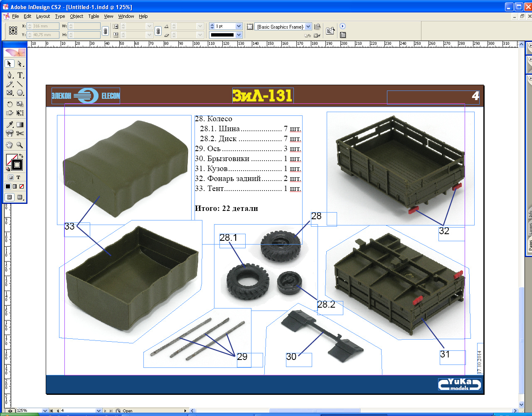Open the shear angle dropdown
The height and width of the screenshot is (416, 532).
click(x=200, y=35)
